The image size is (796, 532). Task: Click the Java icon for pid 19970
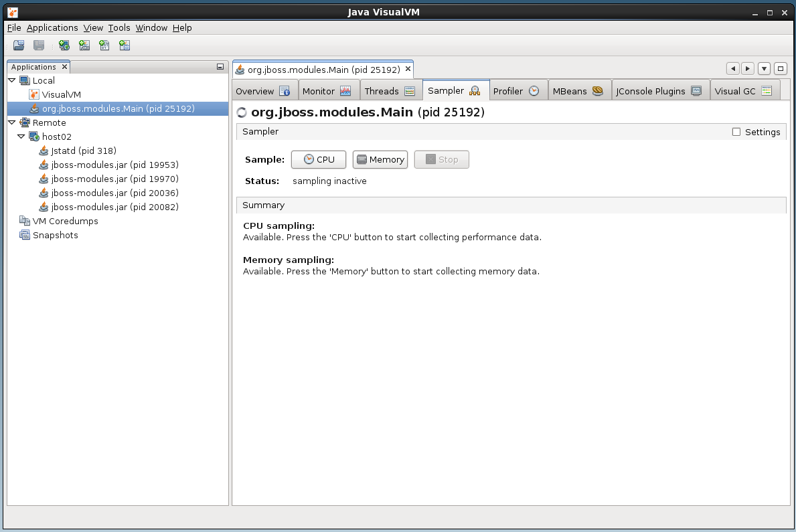coord(44,179)
